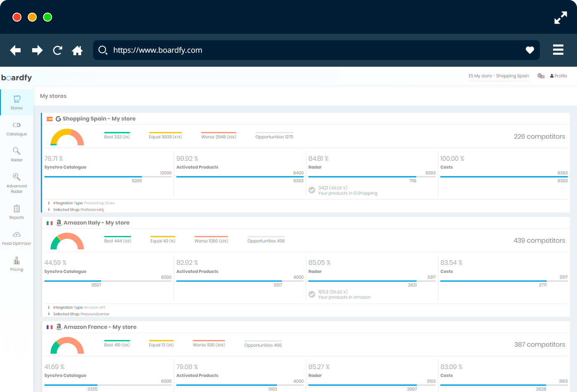
Task: Open the Profile link
Action: coord(558,76)
